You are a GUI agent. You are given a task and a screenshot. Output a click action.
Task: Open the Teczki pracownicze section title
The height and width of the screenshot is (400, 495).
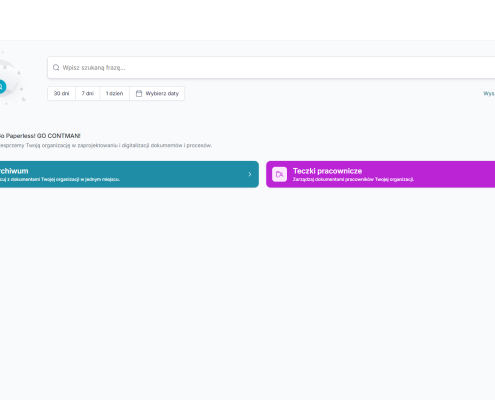coord(327,171)
